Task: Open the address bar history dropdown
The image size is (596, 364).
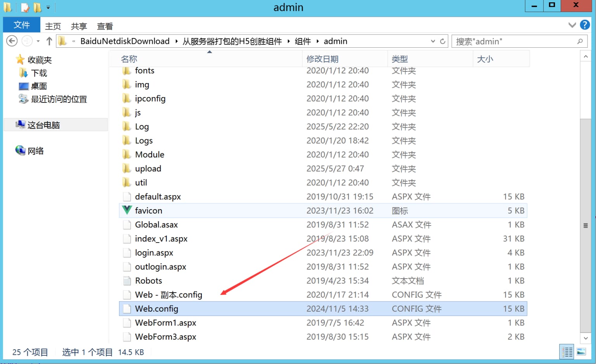Action: pos(433,41)
